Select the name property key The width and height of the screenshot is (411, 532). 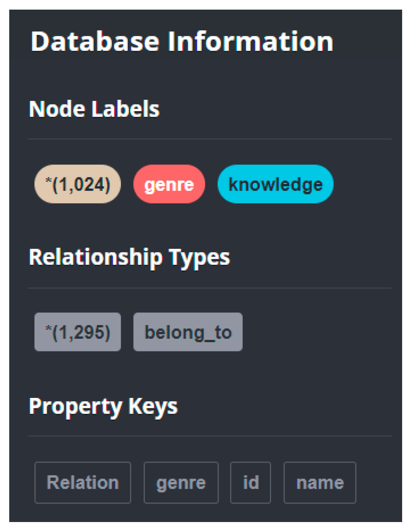[x=320, y=482]
